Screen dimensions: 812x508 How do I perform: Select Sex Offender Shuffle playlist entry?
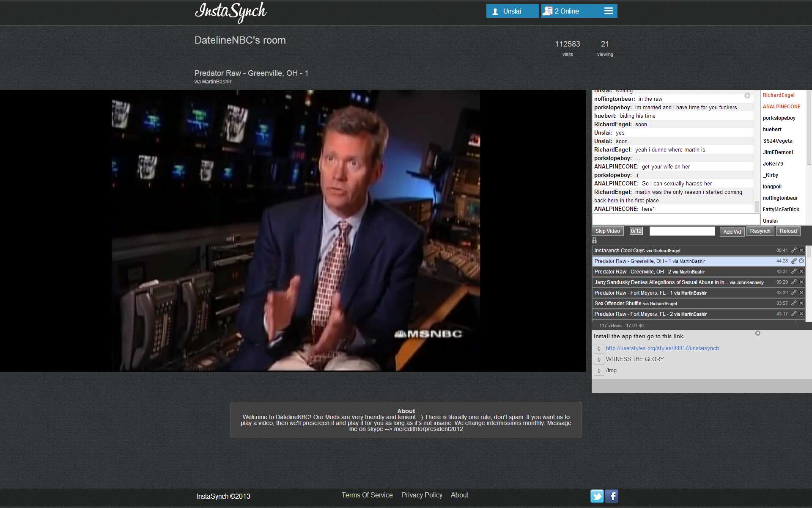[698, 303]
